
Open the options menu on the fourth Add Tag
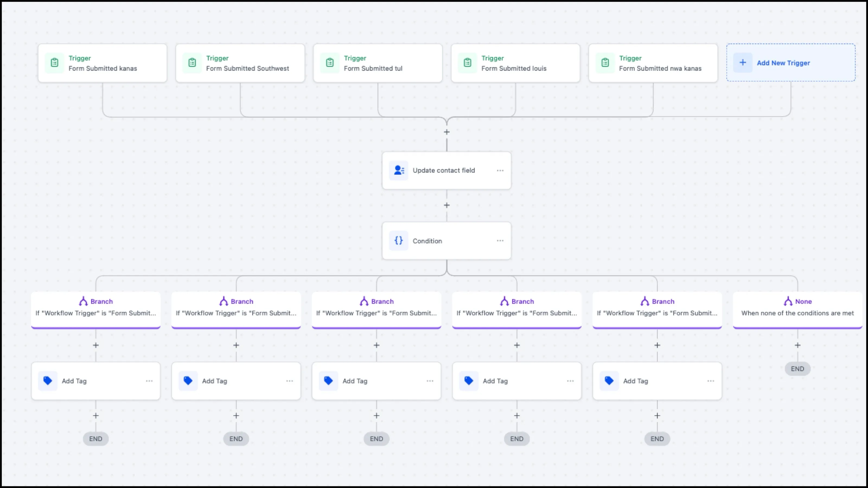(x=570, y=381)
